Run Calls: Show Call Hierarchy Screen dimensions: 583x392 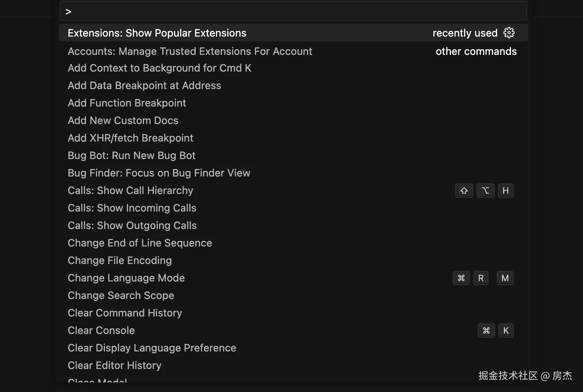tap(130, 190)
